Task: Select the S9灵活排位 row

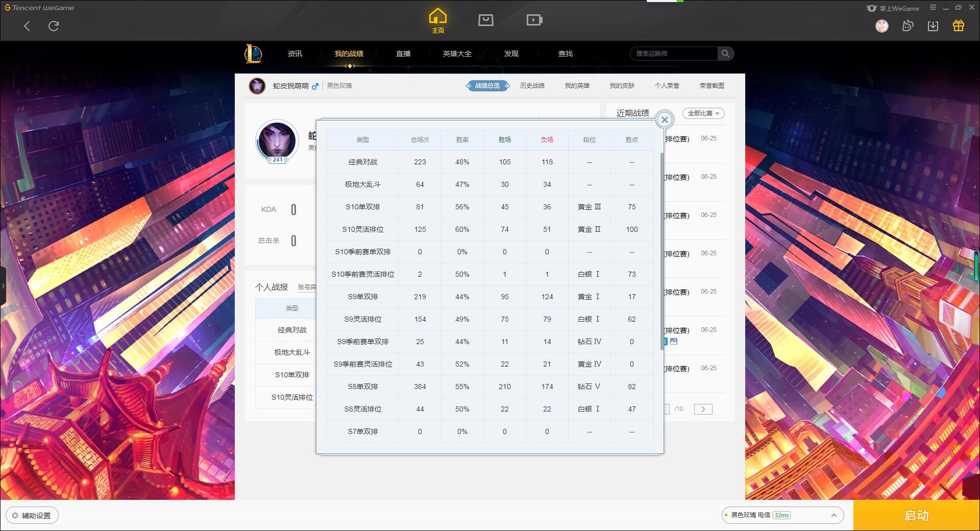Action: coord(490,319)
